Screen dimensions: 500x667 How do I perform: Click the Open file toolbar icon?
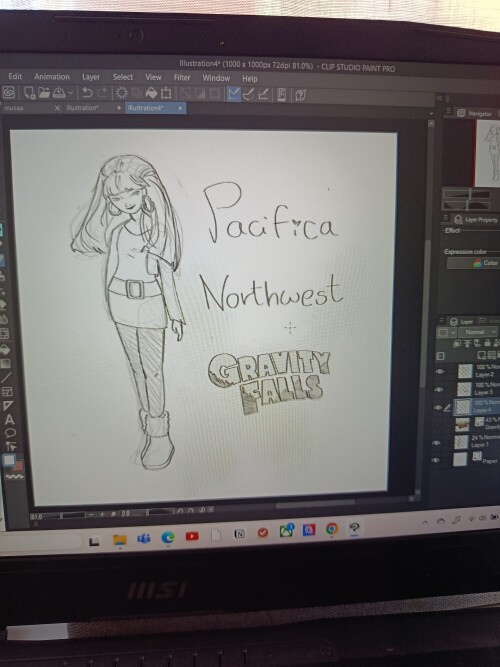(x=44, y=93)
